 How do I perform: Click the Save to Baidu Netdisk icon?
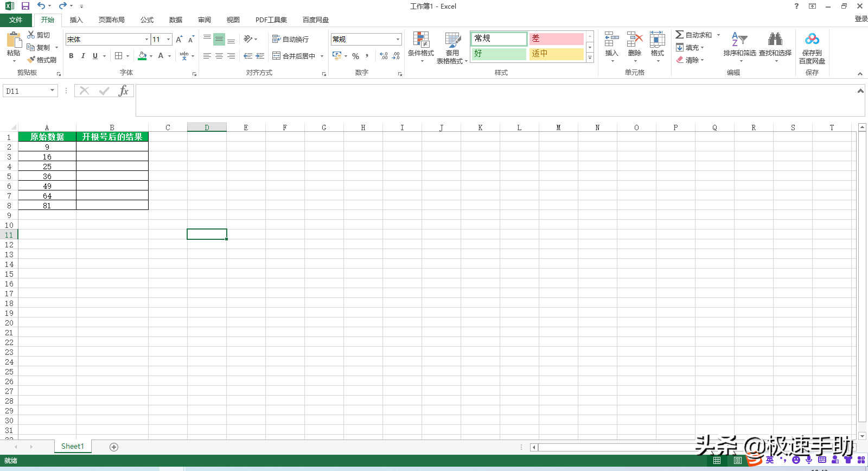coord(812,40)
